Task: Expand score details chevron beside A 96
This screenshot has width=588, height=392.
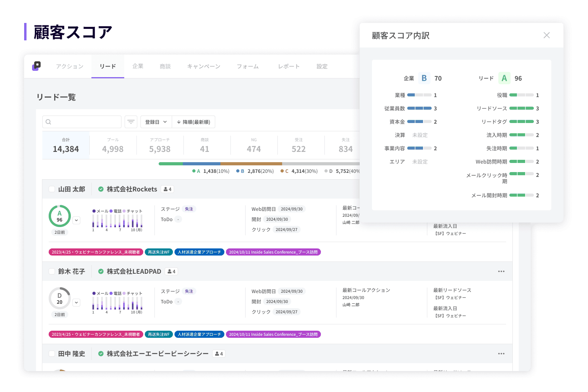Action: click(x=76, y=220)
